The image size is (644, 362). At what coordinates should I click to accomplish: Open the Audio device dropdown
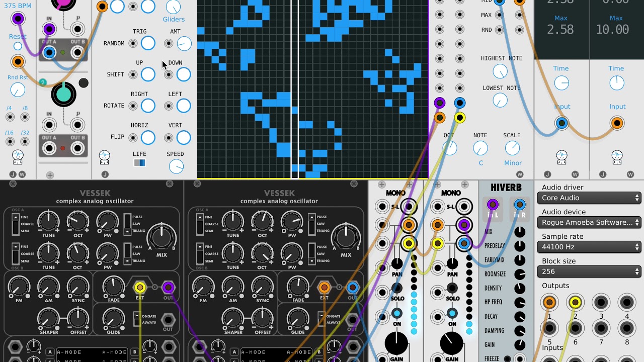[589, 222]
